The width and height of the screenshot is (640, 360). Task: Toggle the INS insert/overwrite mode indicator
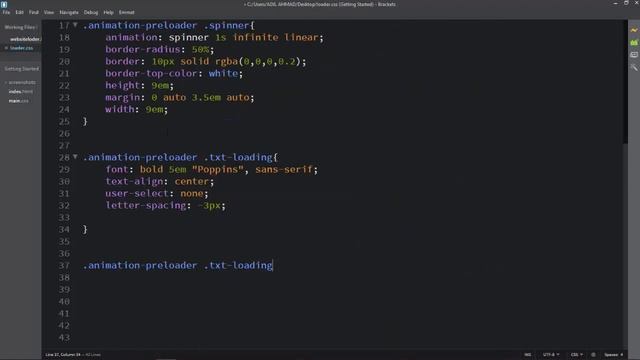point(527,355)
